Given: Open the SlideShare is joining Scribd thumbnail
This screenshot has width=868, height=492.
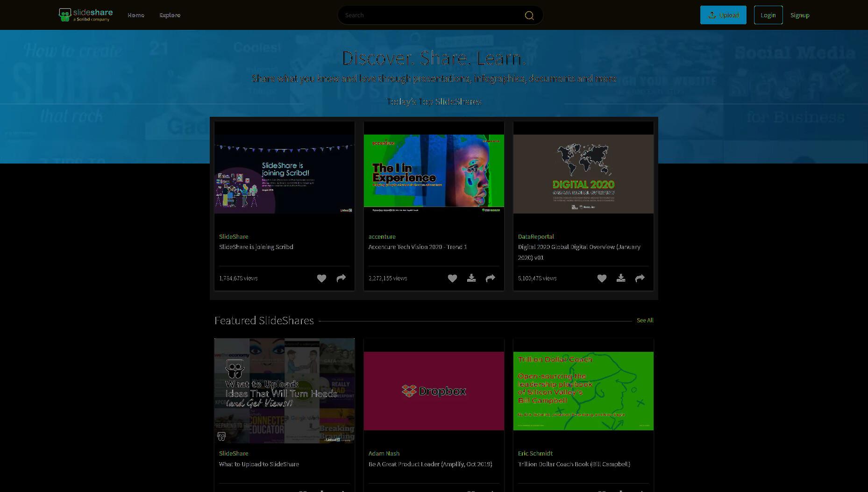Looking at the screenshot, I should [x=285, y=174].
